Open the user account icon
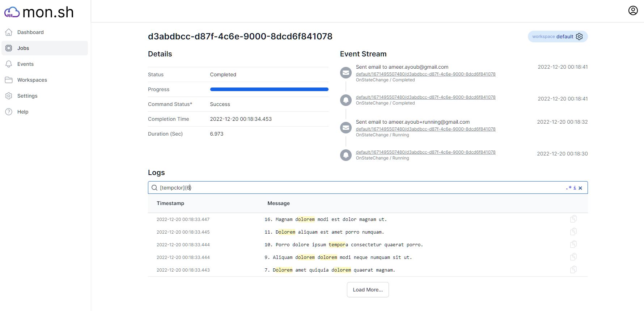Image resolution: width=644 pixels, height=311 pixels. pyautogui.click(x=633, y=10)
